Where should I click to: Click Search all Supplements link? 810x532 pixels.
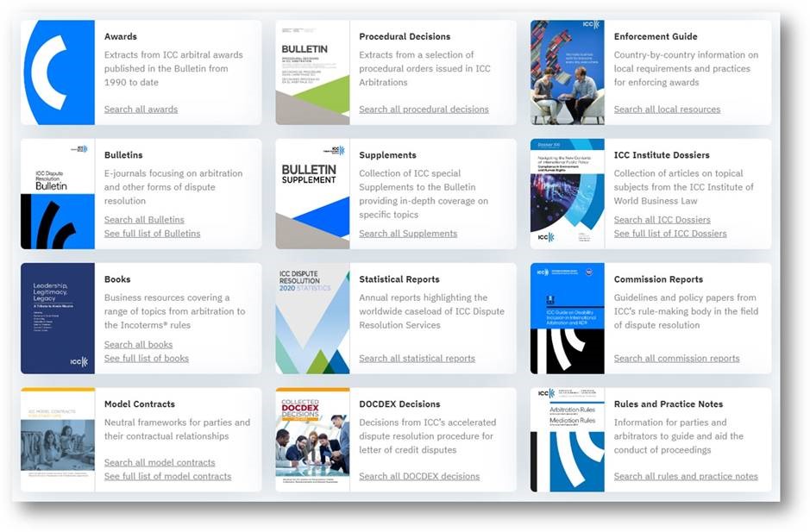(x=408, y=234)
